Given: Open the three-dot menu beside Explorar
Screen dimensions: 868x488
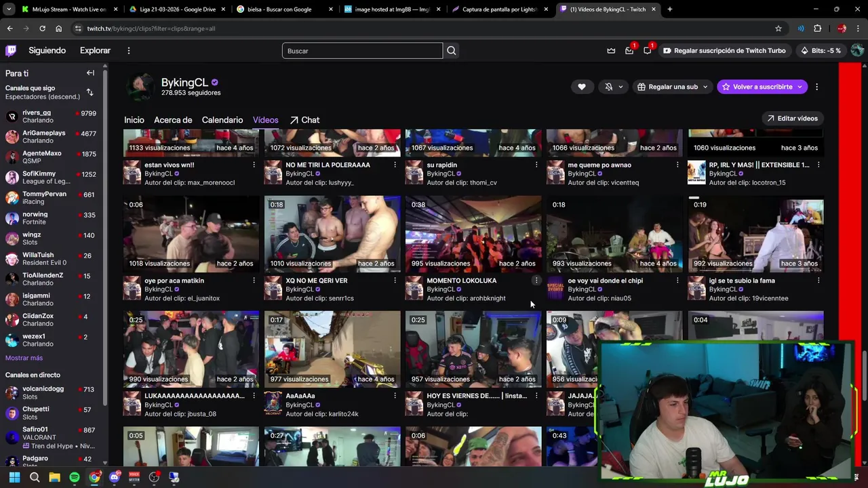Looking at the screenshot, I should tap(128, 50).
